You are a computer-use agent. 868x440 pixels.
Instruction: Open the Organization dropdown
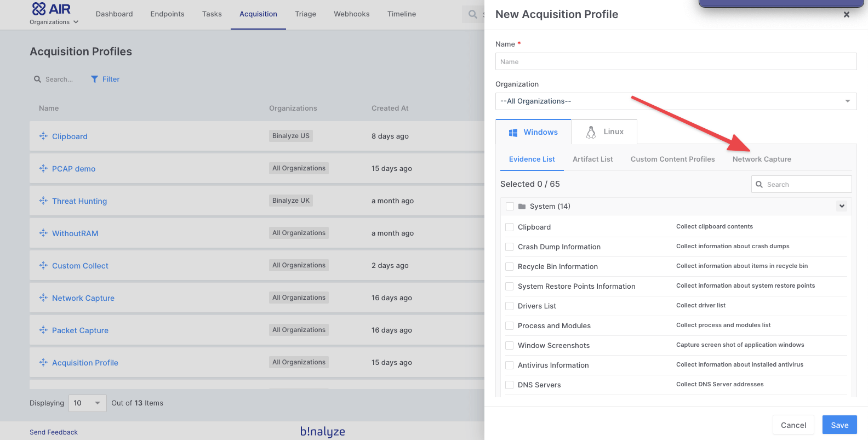(676, 101)
